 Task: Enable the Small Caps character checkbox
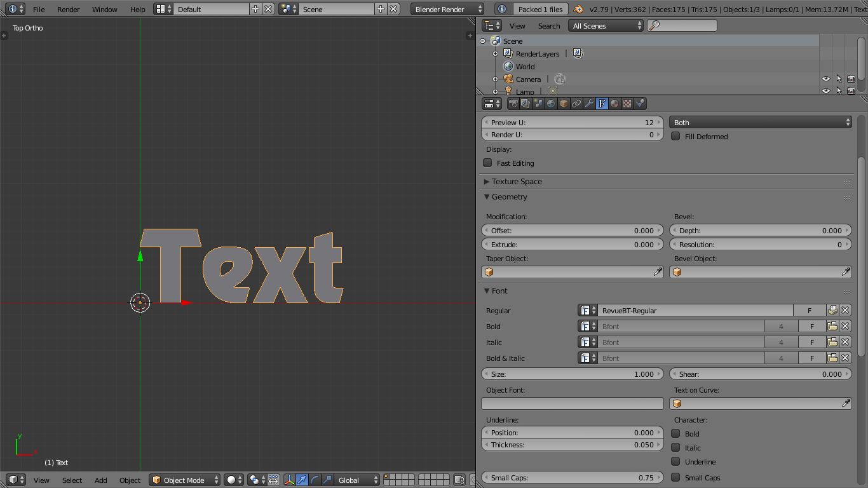(x=676, y=478)
